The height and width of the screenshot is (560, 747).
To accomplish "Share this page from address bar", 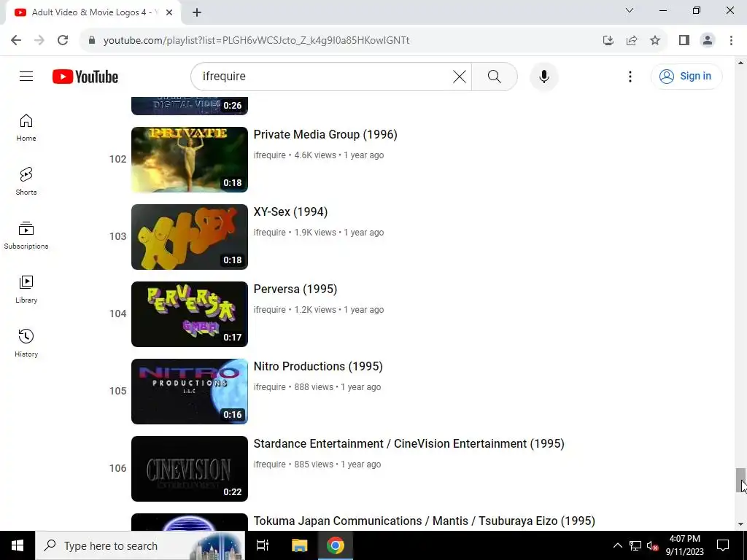I will [632, 40].
